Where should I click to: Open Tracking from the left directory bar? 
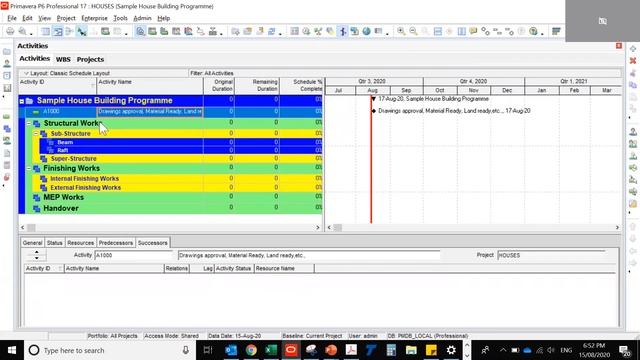7,88
